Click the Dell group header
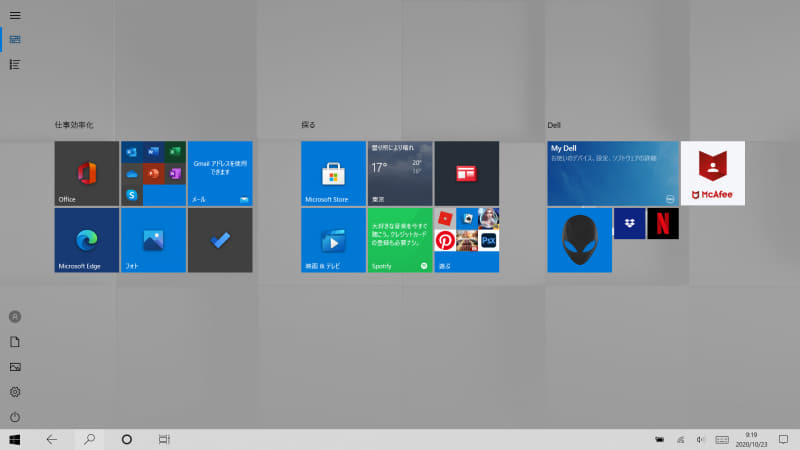 pyautogui.click(x=554, y=125)
